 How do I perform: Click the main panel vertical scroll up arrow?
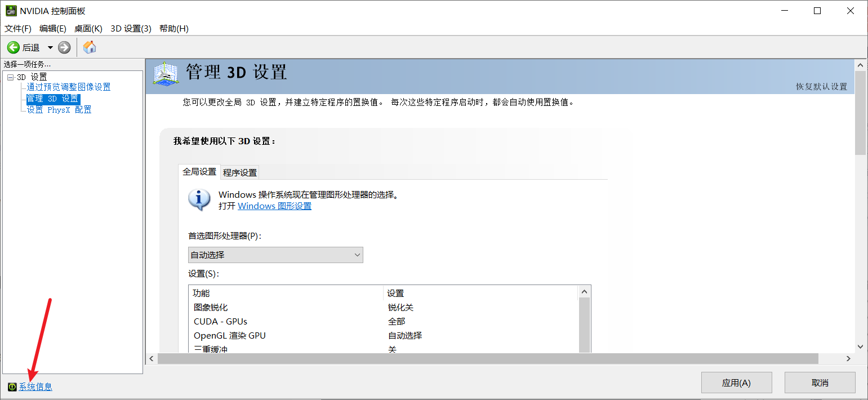pyautogui.click(x=860, y=66)
